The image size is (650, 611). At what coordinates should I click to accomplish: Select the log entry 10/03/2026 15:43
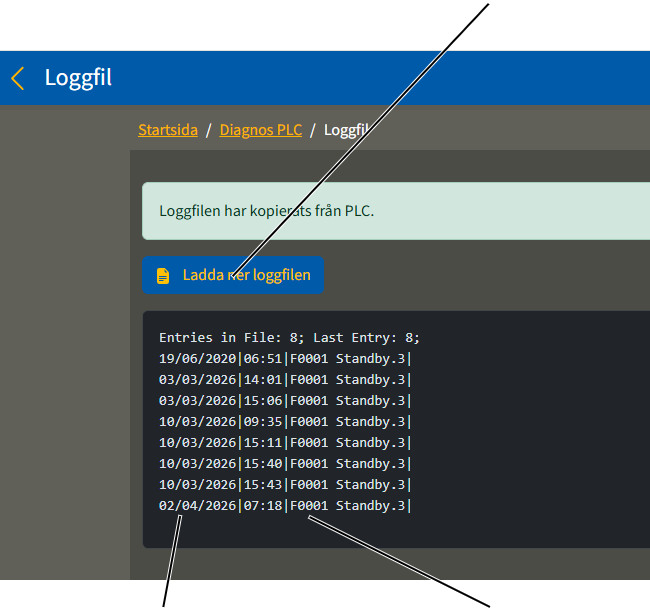[285, 485]
